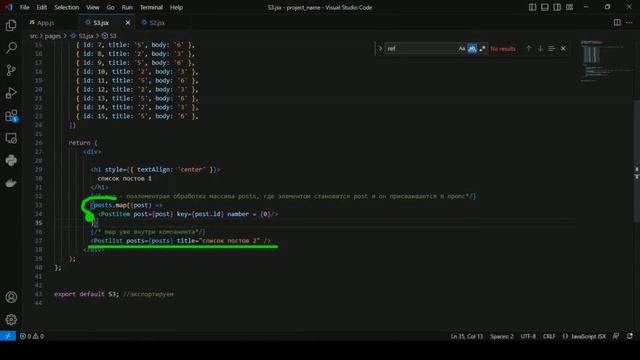The image size is (640, 360).
Task: Change end of line via CRLF
Action: pos(549,336)
